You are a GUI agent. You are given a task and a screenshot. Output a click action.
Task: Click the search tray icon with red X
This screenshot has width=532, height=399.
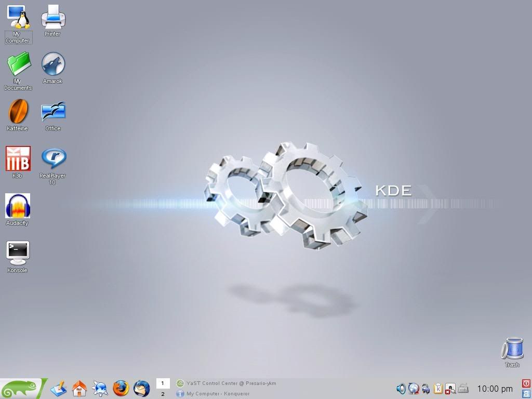tap(450, 389)
